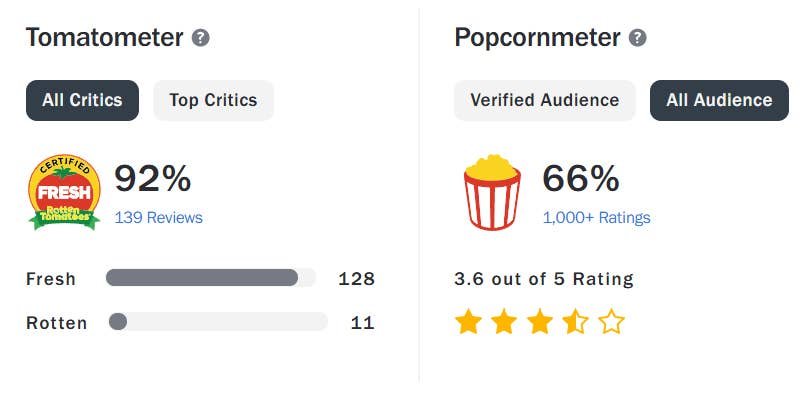Click the 66% Popcornmeter score
This screenshot has width=811, height=414.
tap(581, 179)
